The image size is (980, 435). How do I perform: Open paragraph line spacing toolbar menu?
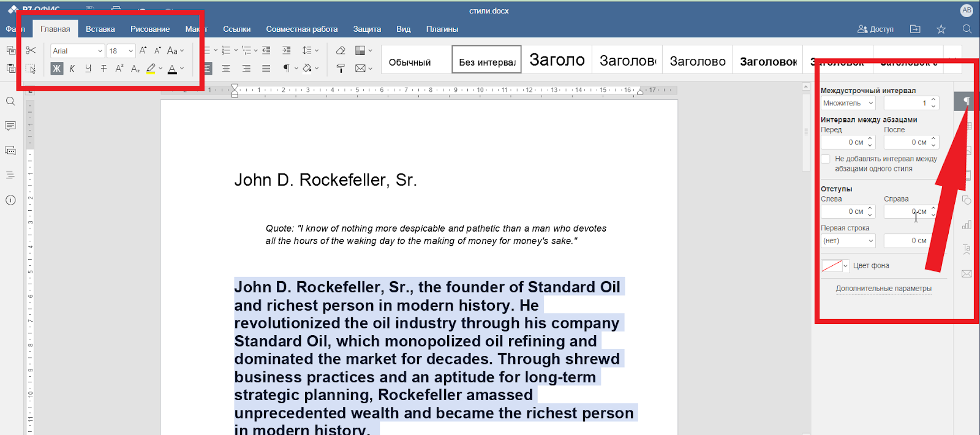[x=310, y=50]
